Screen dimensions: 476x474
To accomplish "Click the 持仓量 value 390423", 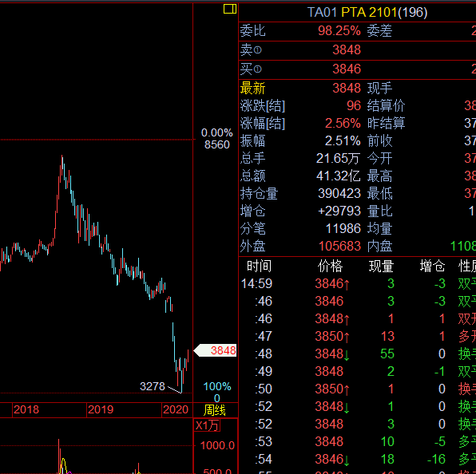I will (339, 193).
